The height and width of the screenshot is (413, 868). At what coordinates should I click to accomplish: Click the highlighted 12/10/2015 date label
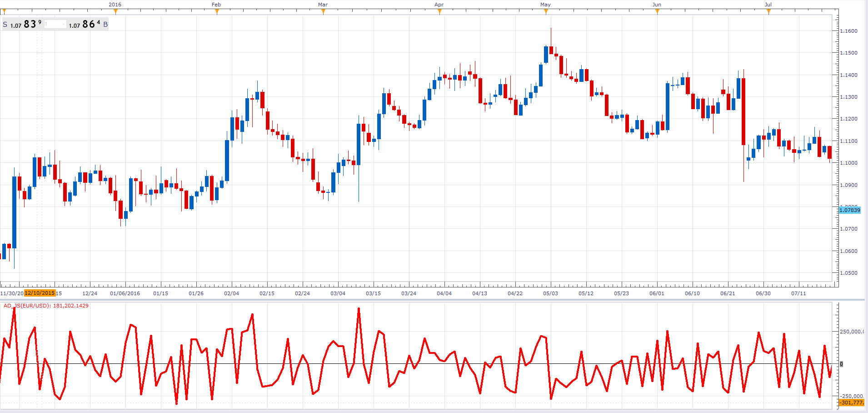click(x=40, y=293)
